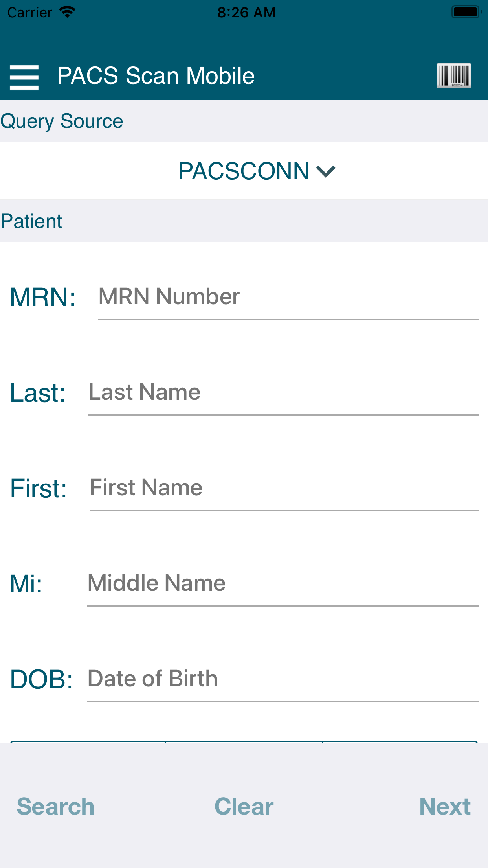Select the Last Name text field
The image size is (488, 868).
pyautogui.click(x=283, y=393)
